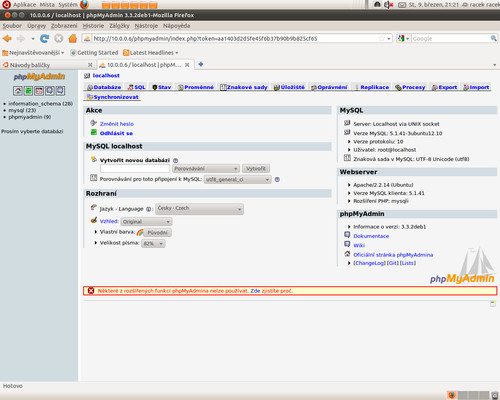Screen dimensions: 500x400
Task: Open new browser tab plus icon
Action: (x=201, y=64)
